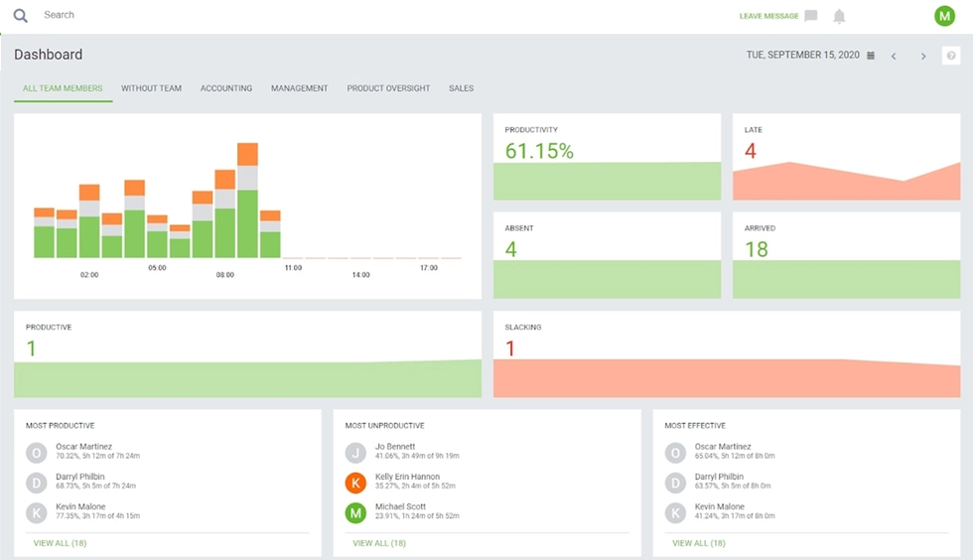Image resolution: width=973 pixels, height=560 pixels.
Task: Open the Late count card
Action: pos(846,157)
